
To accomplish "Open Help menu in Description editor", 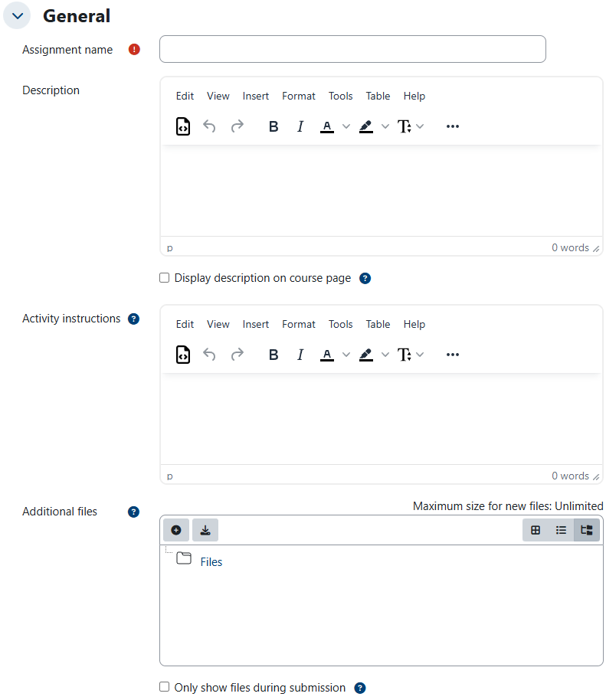I will click(414, 96).
